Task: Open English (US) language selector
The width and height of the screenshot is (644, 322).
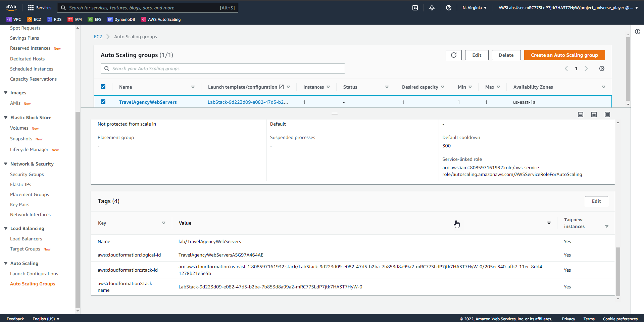Action: click(46, 319)
